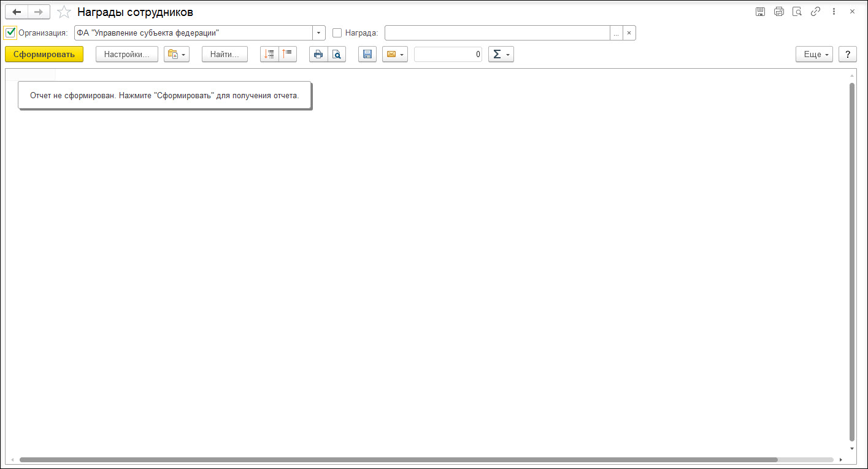The height and width of the screenshot is (469, 868).
Task: Expand the organization dropdown arrow
Action: (x=319, y=33)
